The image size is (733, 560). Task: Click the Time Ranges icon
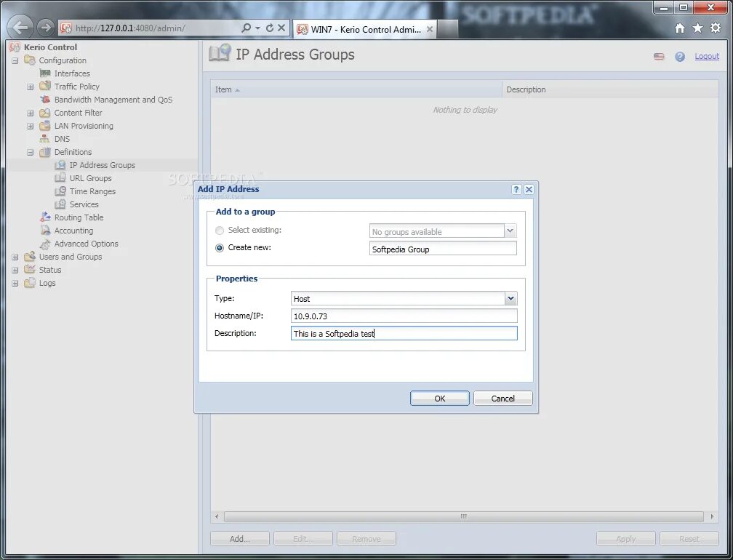coord(60,191)
